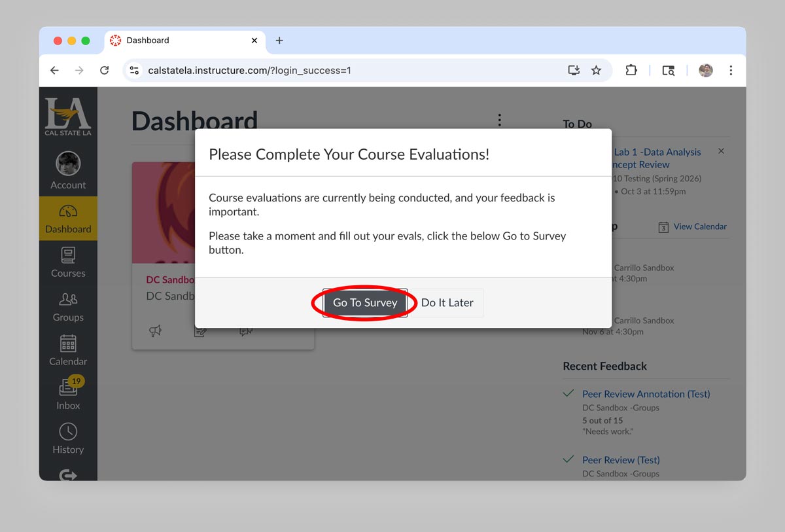Open Announcements on the DC Sandbox card
785x532 pixels.
tap(156, 331)
